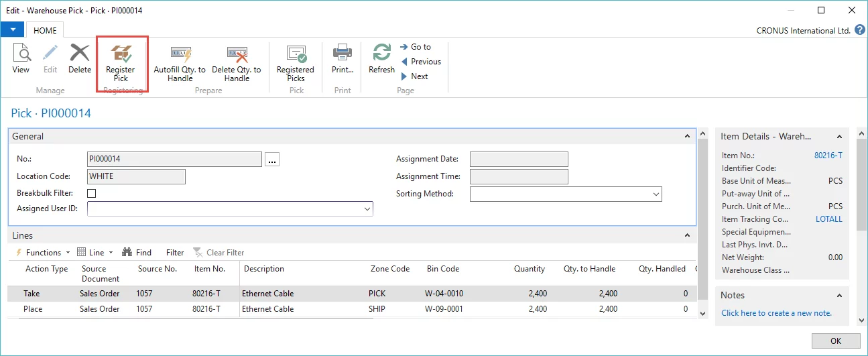Click the Place row Bin Code W-09-0001
The image size is (868, 356).
[x=444, y=309]
